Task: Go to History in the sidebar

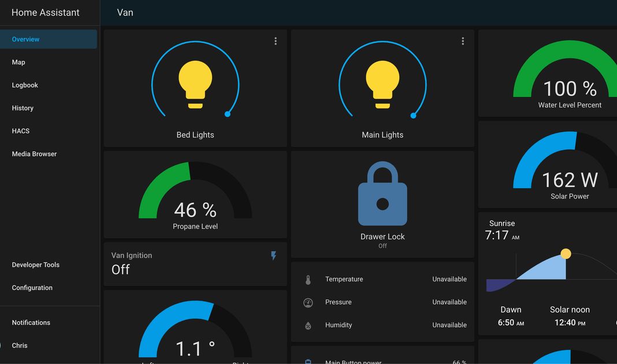Action: click(23, 108)
